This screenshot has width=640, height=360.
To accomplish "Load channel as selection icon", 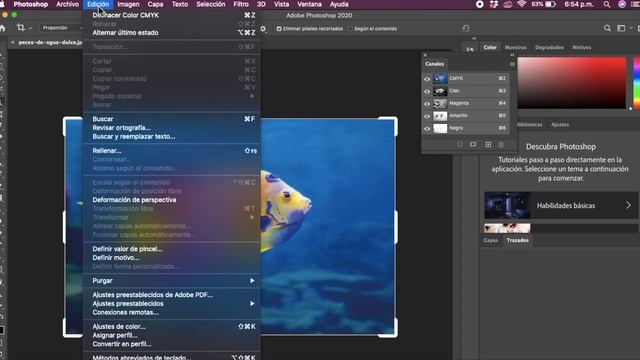I will point(460,144).
